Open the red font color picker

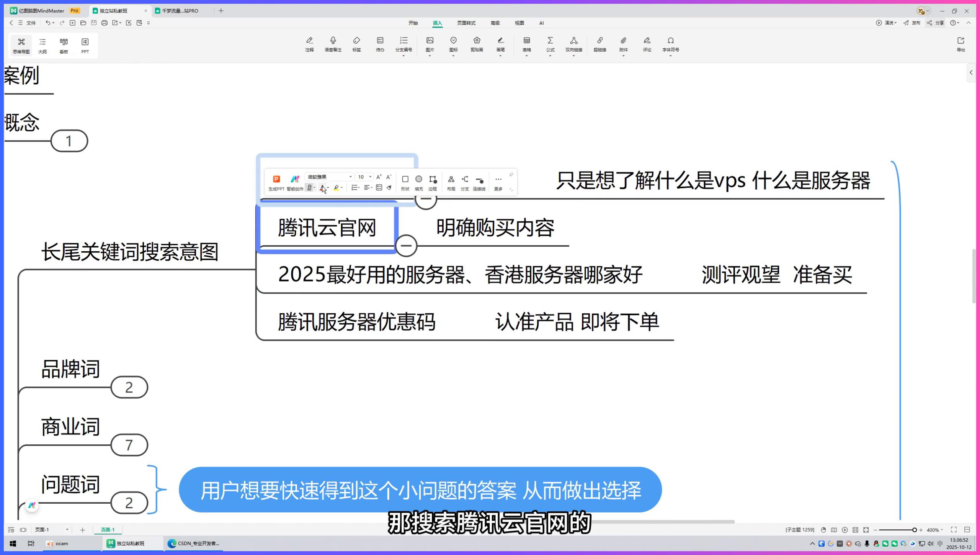[x=324, y=188]
